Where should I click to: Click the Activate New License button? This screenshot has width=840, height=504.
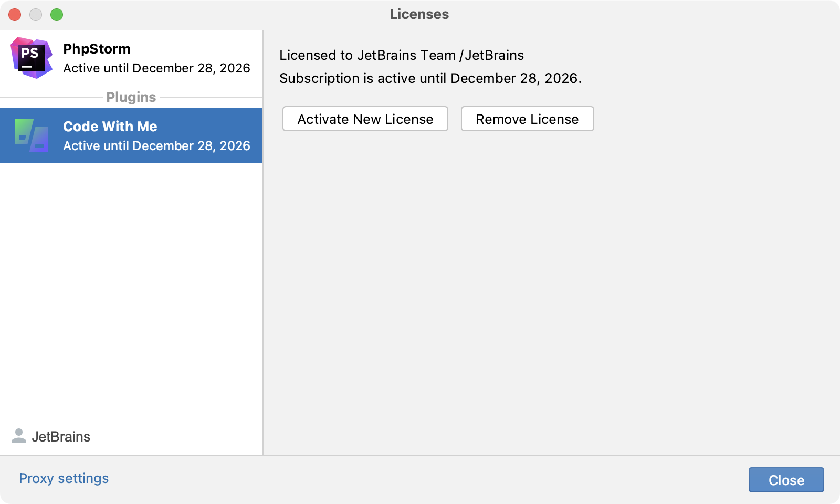point(365,119)
